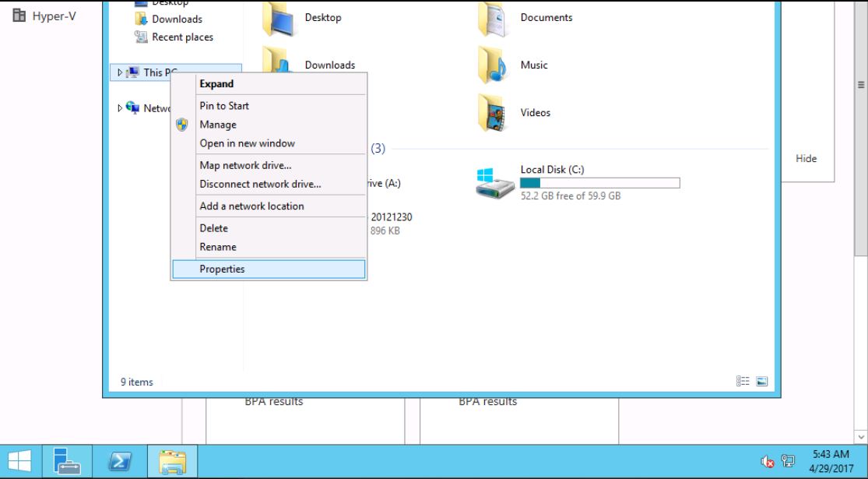Expand the Network tree node
The width and height of the screenshot is (868, 479).
pos(120,108)
